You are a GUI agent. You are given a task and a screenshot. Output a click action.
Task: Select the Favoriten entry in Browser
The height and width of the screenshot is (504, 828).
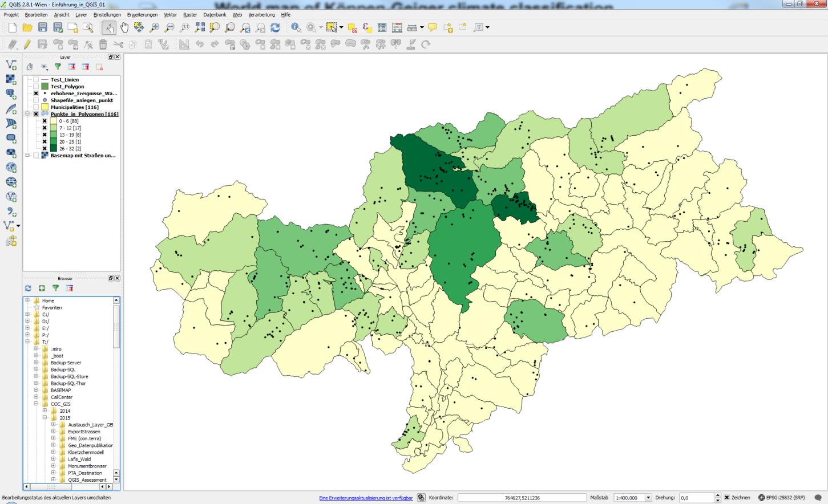tap(52, 307)
